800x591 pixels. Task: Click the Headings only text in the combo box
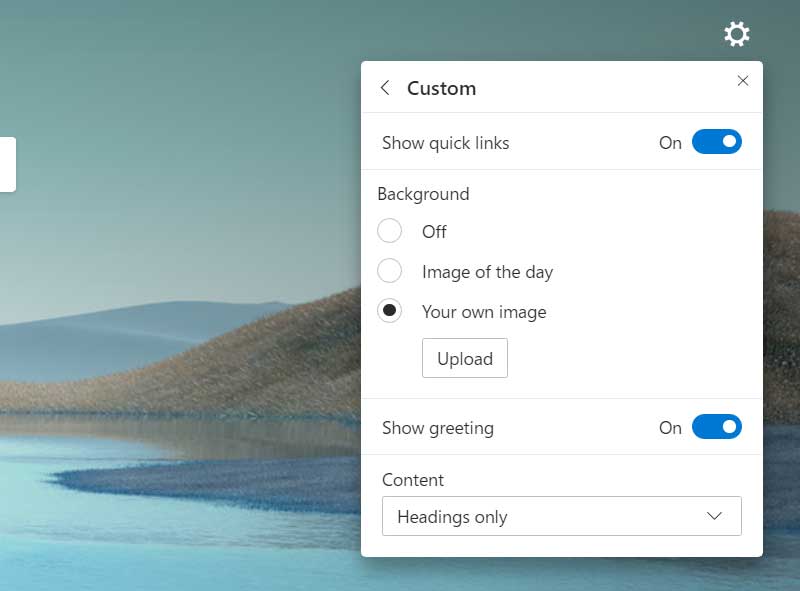[451, 516]
